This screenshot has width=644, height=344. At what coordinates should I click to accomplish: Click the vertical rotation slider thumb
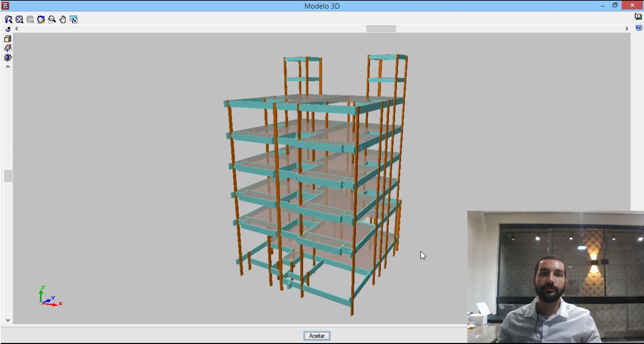tap(8, 176)
